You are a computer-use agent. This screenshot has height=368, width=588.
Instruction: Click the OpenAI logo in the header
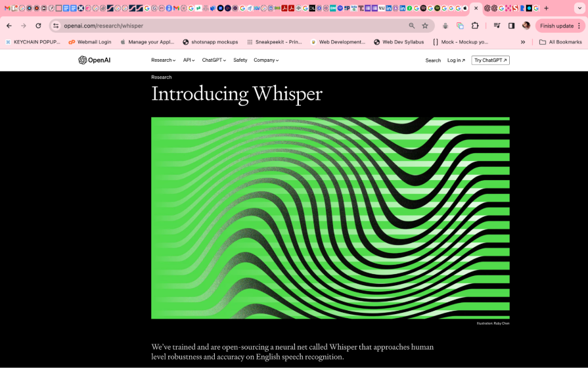point(94,60)
